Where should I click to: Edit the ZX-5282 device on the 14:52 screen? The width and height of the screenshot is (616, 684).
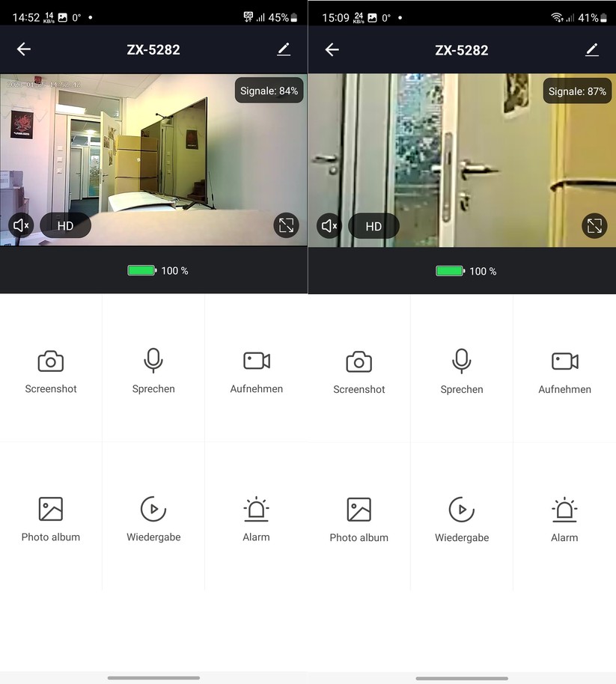tap(283, 49)
